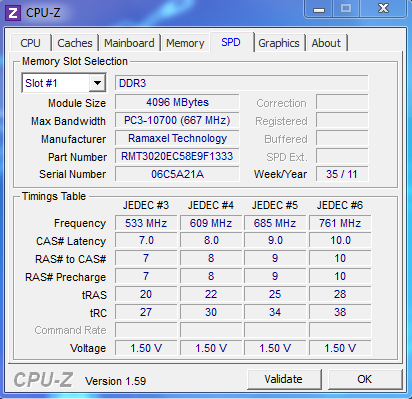Click the tRAS value 20
Image resolution: width=412 pixels, height=399 pixels.
point(146,294)
